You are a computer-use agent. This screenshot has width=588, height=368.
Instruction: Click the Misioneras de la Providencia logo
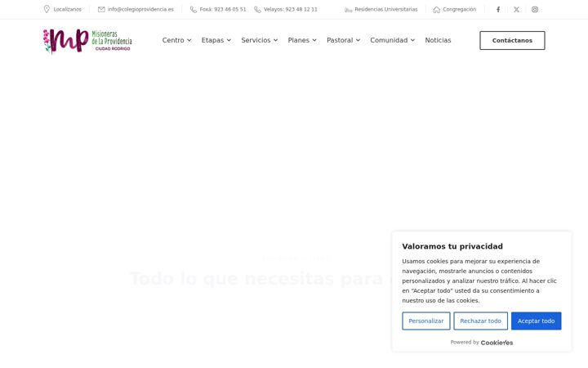87,41
